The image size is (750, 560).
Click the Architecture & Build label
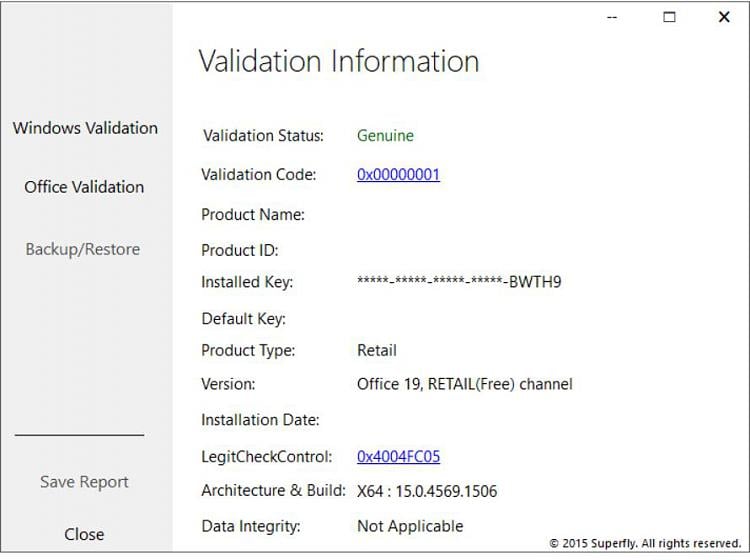pyautogui.click(x=274, y=491)
